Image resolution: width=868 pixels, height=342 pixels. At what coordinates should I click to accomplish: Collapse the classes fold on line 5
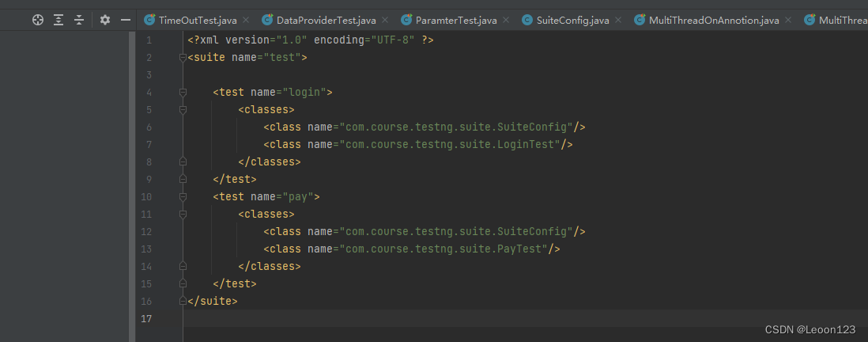[x=183, y=110]
